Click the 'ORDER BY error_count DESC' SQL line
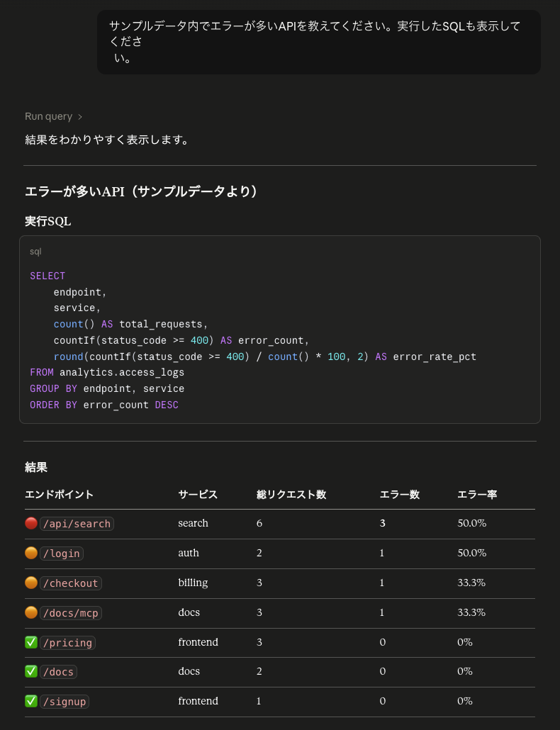The height and width of the screenshot is (730, 560). 104,405
